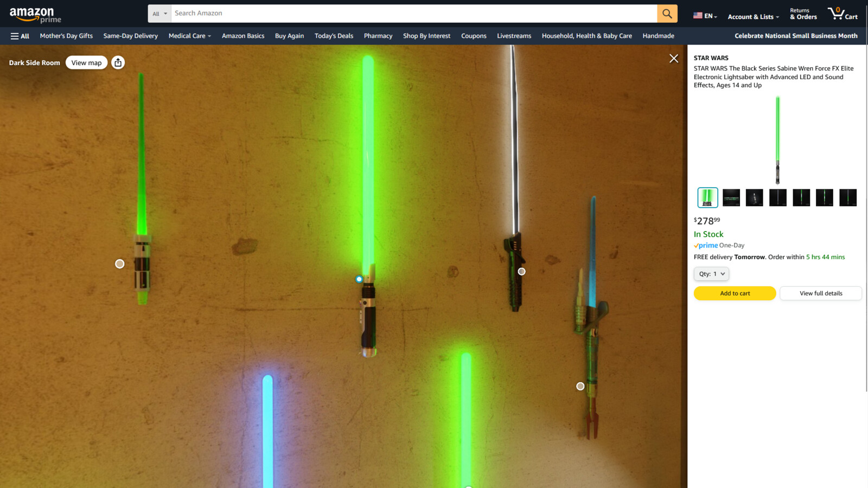Click the STAR WARS brand heading
The height and width of the screenshot is (488, 868).
coord(711,58)
